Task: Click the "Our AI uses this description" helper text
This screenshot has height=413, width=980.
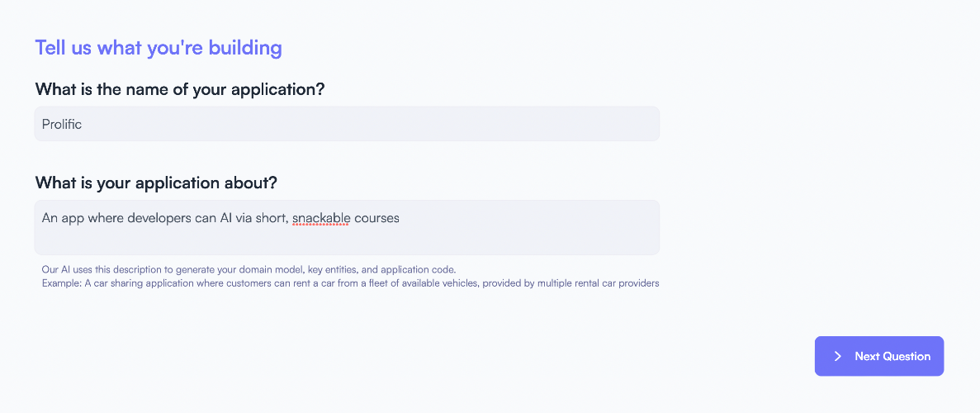Action: 249,270
